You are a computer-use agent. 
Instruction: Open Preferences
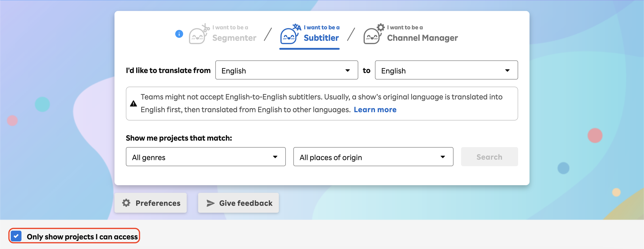pos(150,203)
